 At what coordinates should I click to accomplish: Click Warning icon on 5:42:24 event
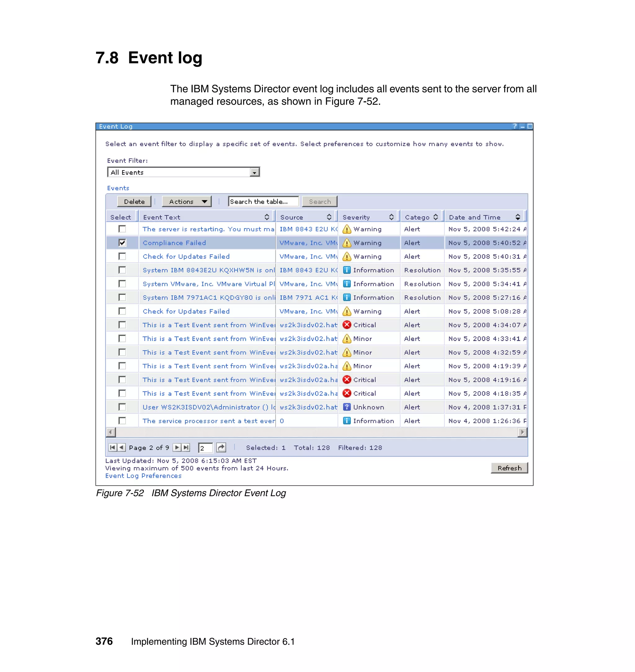(x=347, y=229)
